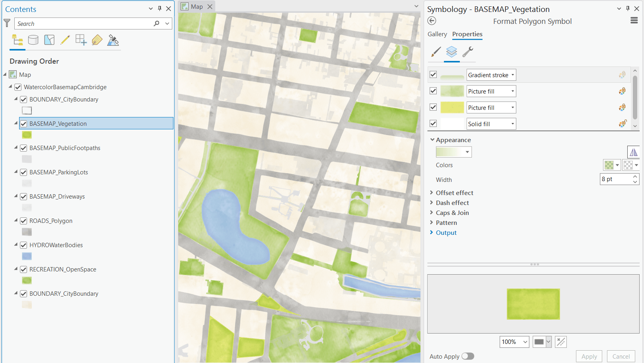Select List By Drawing Order in Contents
Viewport: 644px width, 363px height.
17,40
